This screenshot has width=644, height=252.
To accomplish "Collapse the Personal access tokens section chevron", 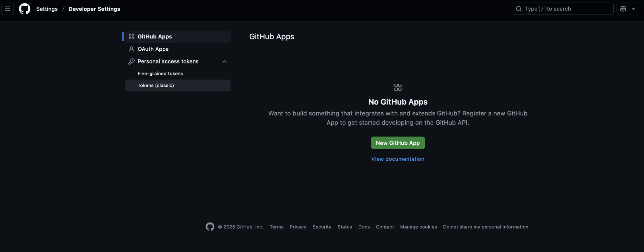I will coord(225,62).
